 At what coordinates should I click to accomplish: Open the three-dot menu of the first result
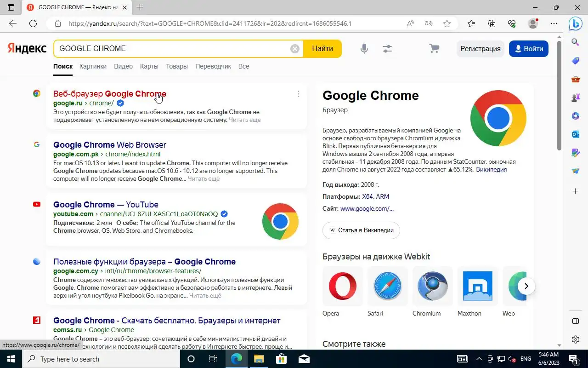tap(299, 94)
